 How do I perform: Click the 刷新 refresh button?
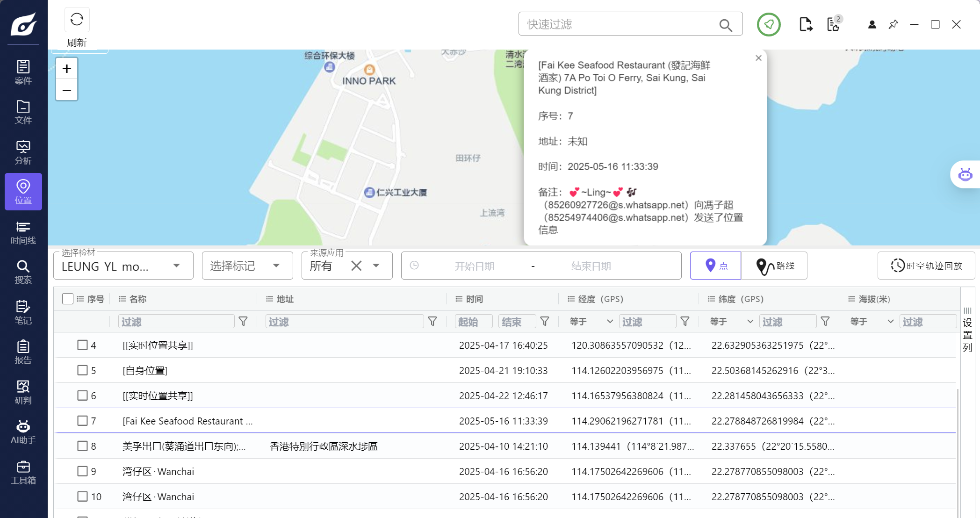tap(77, 20)
